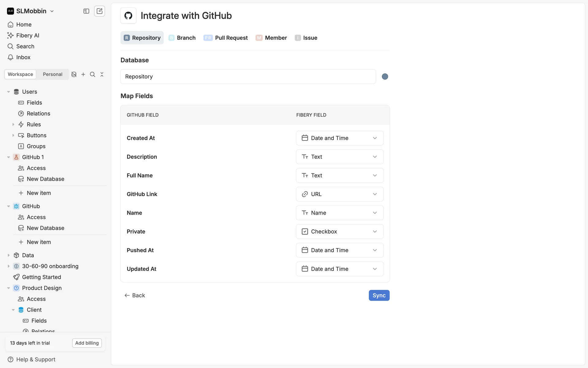Select the Issue tab
588x368 pixels.
306,38
